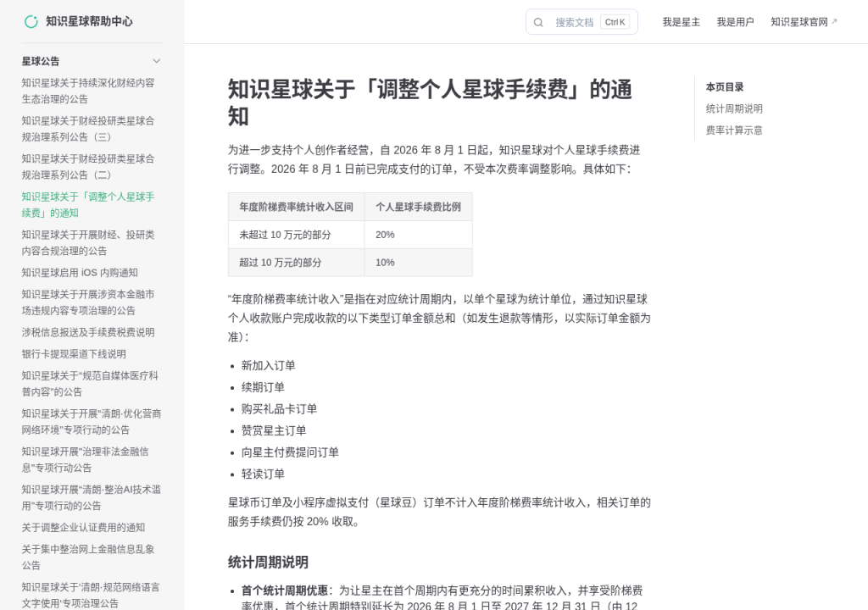
Task: Open 财经投研类星球合规治理系列公告（三）
Action: click(88, 129)
